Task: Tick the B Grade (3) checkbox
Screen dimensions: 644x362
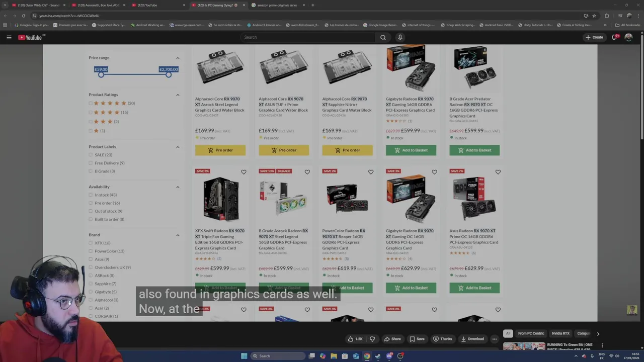Action: tap(91, 171)
